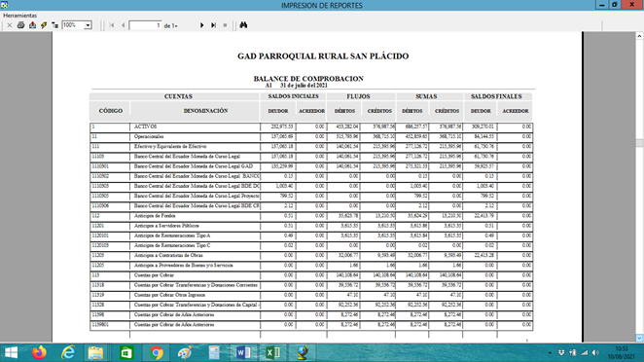
Task: Go to the next report page
Action: click(x=201, y=25)
